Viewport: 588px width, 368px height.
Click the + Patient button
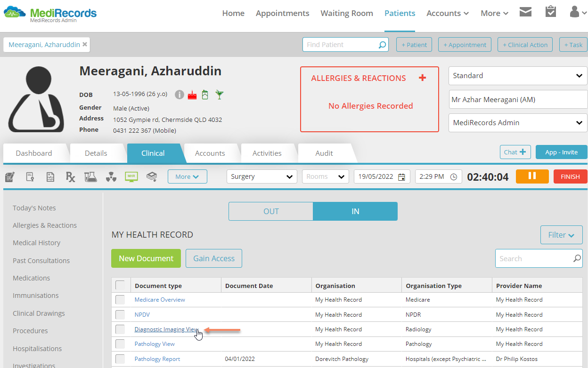[414, 45]
